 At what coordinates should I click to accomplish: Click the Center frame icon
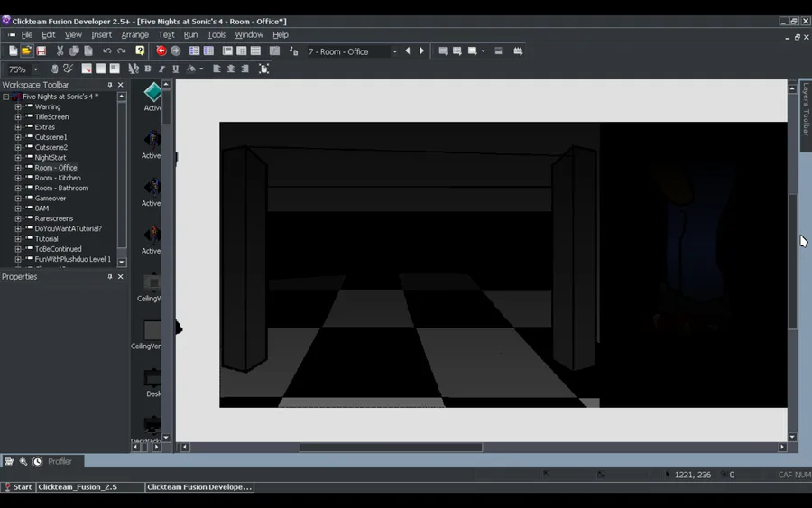(x=263, y=69)
